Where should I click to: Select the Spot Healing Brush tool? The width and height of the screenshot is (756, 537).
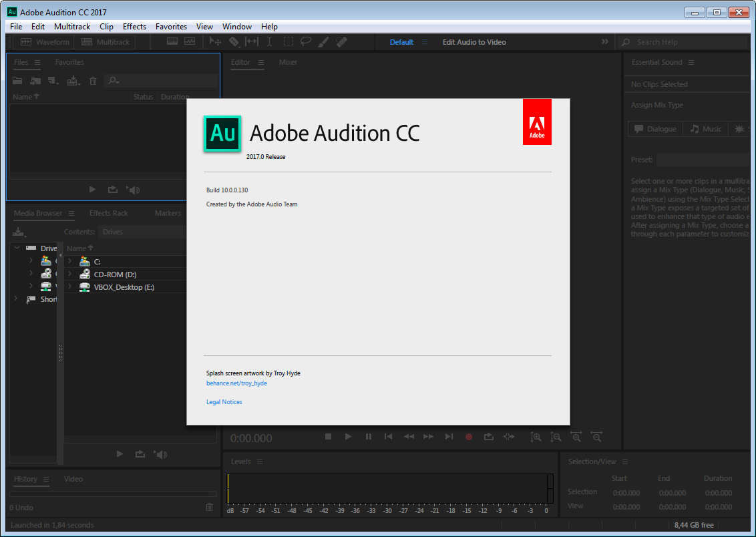[341, 42]
